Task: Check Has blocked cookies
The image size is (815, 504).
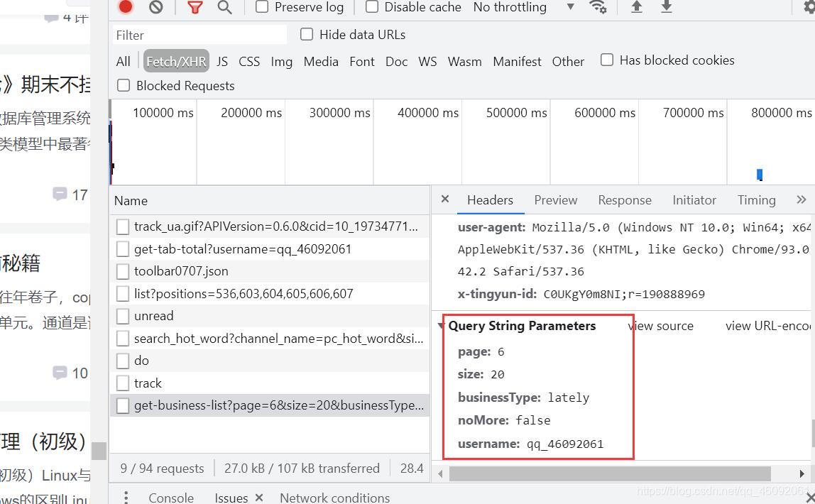Action: (606, 60)
